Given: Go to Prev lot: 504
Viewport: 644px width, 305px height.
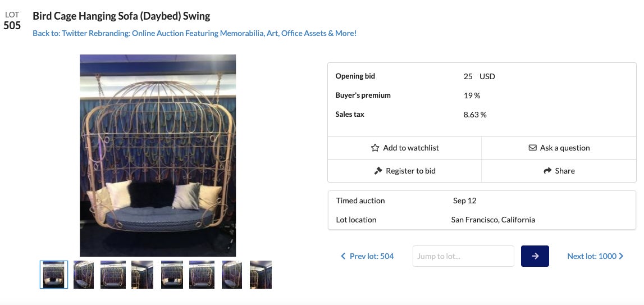Looking at the screenshot, I should tap(371, 256).
